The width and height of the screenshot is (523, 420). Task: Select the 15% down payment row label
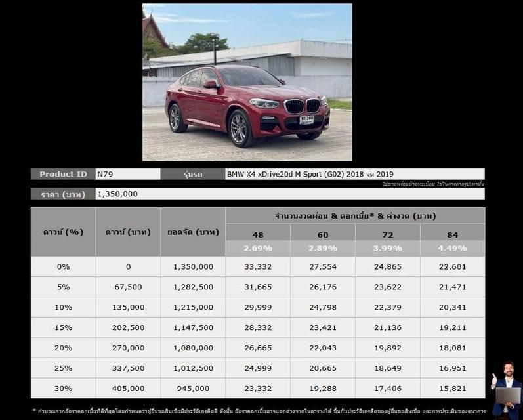pyautogui.click(x=63, y=327)
